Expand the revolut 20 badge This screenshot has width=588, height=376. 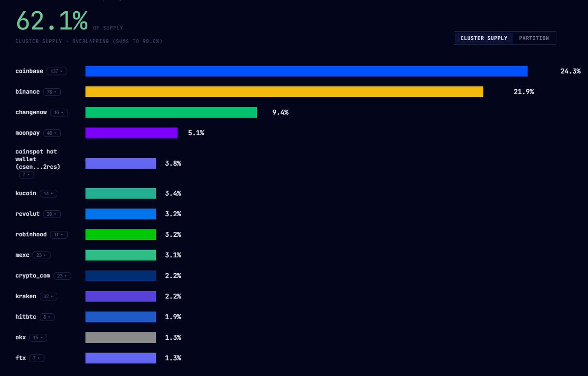tap(52, 214)
